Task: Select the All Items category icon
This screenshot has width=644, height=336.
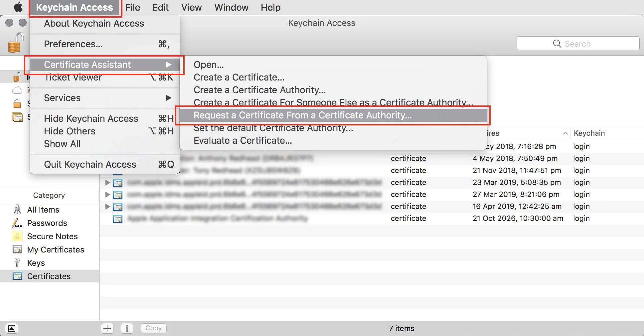Action: click(17, 210)
